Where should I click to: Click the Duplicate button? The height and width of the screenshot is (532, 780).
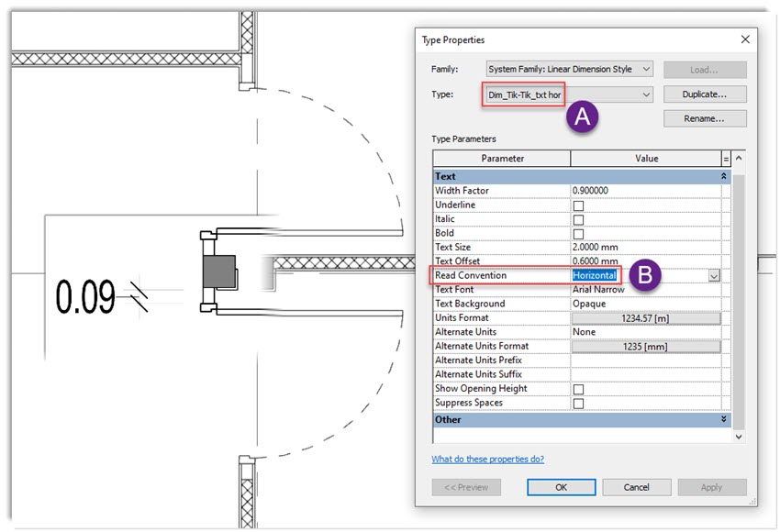pyautogui.click(x=704, y=94)
